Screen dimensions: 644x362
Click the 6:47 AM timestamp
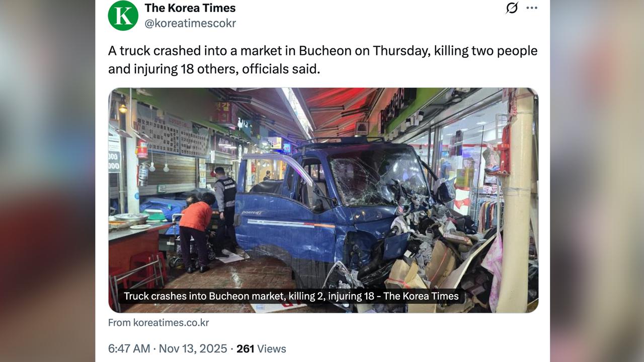click(x=129, y=348)
